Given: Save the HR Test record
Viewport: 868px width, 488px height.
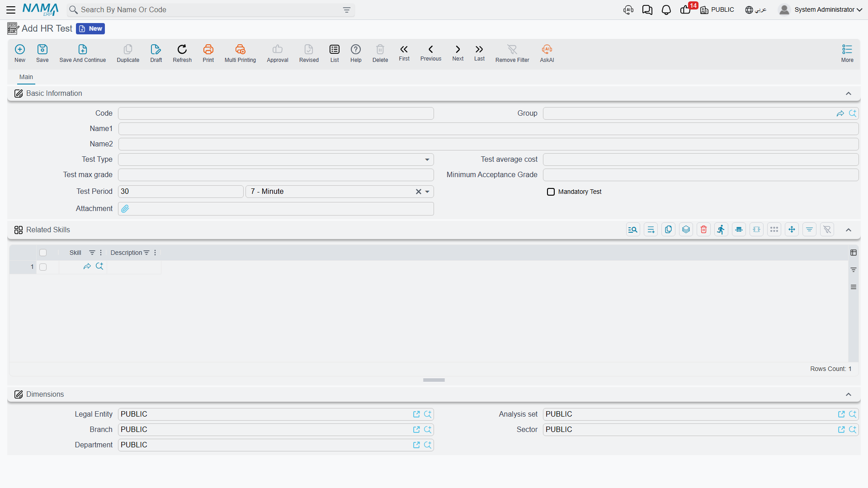Looking at the screenshot, I should pyautogui.click(x=42, y=53).
